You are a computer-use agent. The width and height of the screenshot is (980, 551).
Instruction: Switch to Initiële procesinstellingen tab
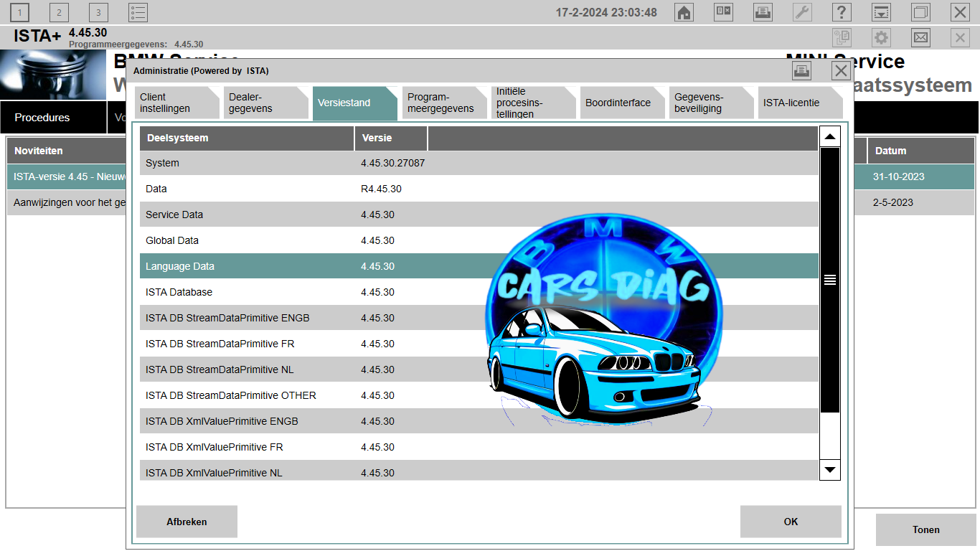pyautogui.click(x=533, y=103)
